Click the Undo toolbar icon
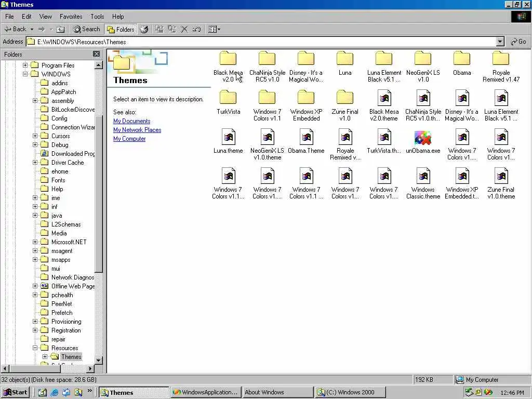Screen dimensions: 532x399 coord(196,30)
